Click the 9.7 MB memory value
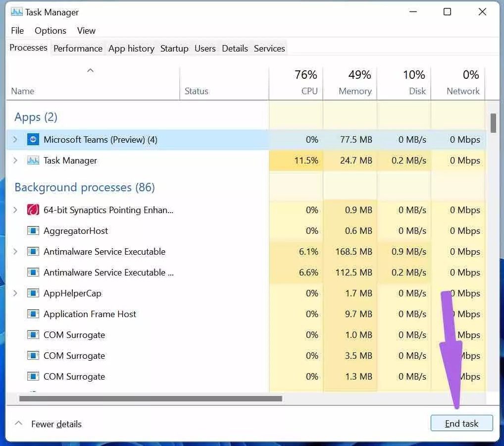504x446 pixels. coord(358,314)
